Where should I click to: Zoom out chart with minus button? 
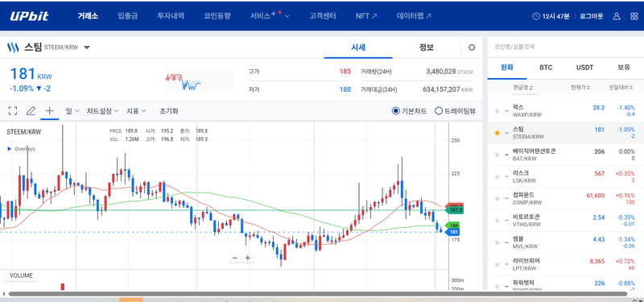point(235,258)
